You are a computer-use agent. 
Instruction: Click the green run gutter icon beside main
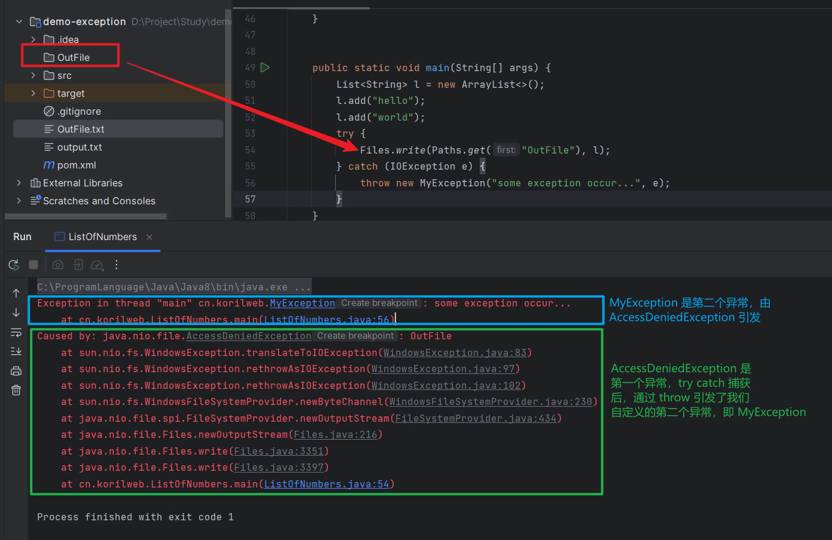tap(265, 68)
